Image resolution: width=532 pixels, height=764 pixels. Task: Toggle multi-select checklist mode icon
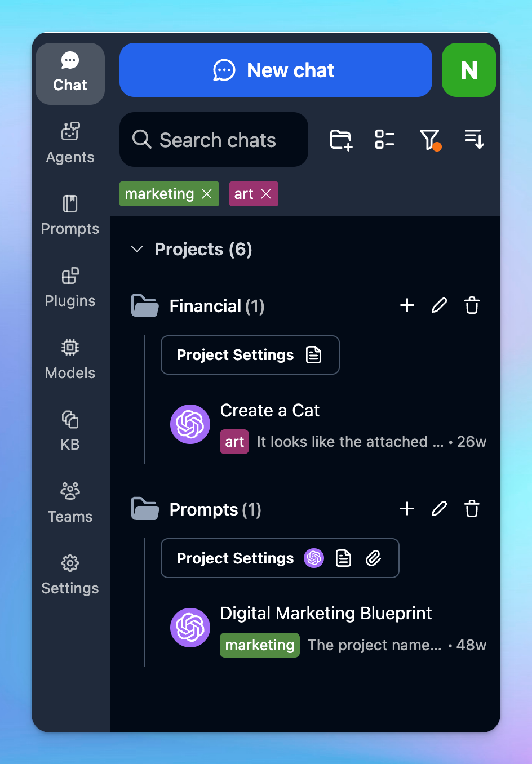(385, 140)
